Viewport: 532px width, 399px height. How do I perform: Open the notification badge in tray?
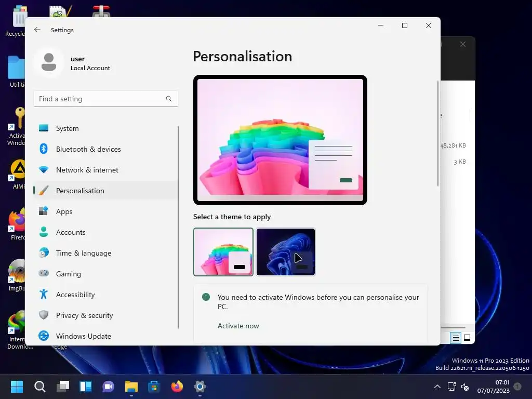click(517, 387)
